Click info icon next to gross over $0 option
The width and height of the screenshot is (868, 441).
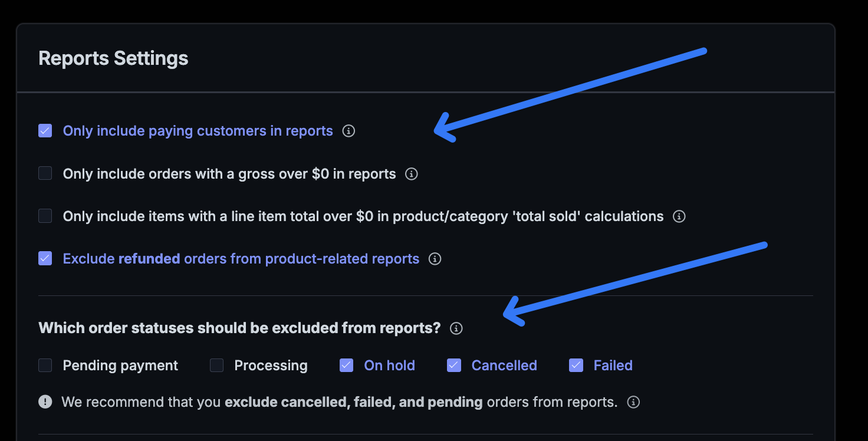click(412, 174)
